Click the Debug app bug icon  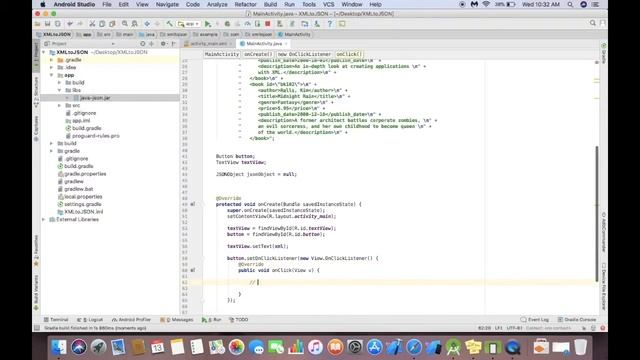[x=227, y=24]
